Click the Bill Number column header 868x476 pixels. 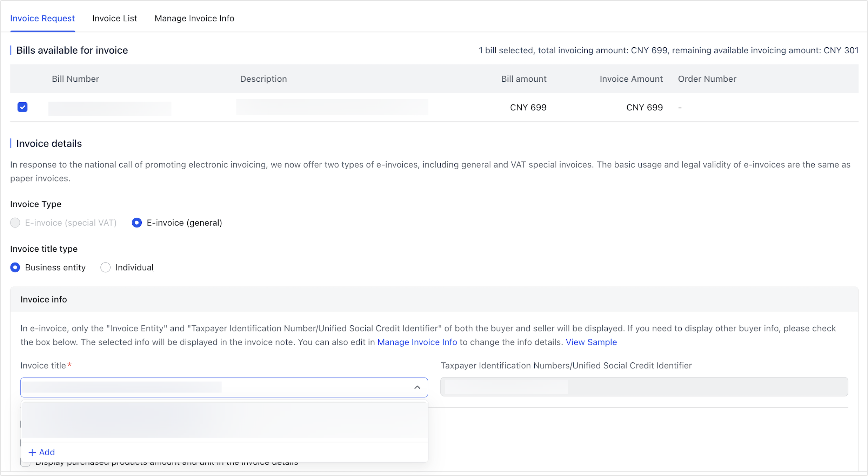click(x=75, y=79)
